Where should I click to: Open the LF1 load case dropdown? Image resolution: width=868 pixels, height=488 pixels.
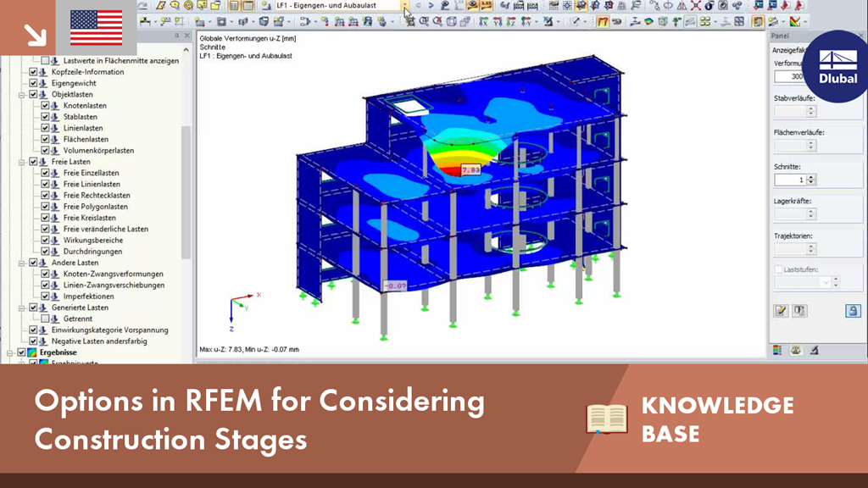[x=406, y=6]
